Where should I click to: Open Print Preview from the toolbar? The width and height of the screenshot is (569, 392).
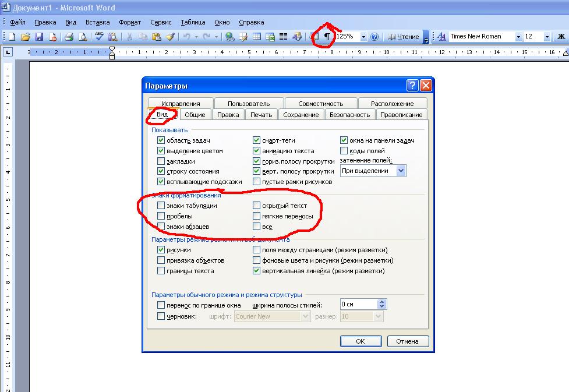[x=83, y=37]
